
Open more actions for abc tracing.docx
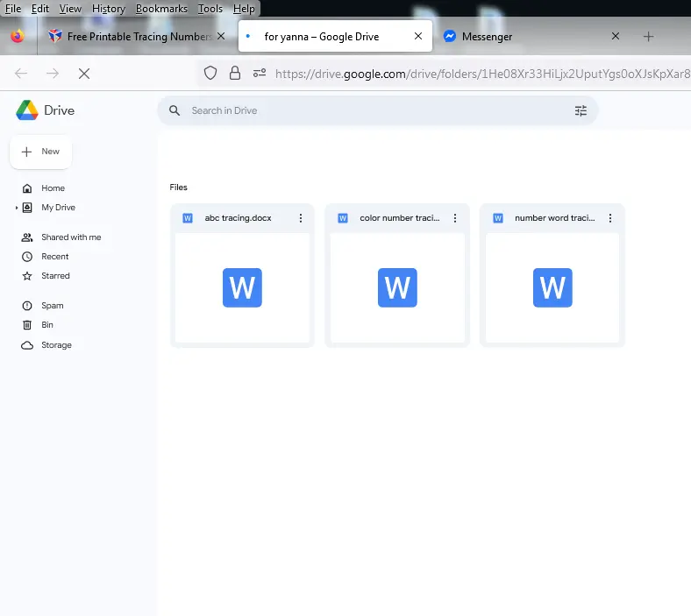click(x=301, y=218)
